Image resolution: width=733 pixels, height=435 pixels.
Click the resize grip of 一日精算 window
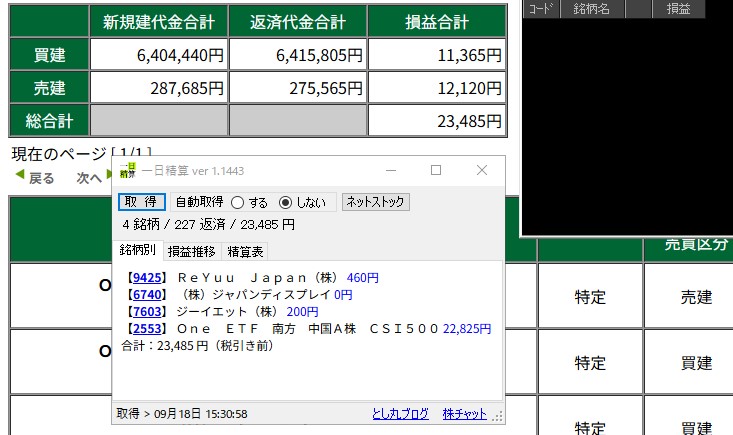coord(498,416)
